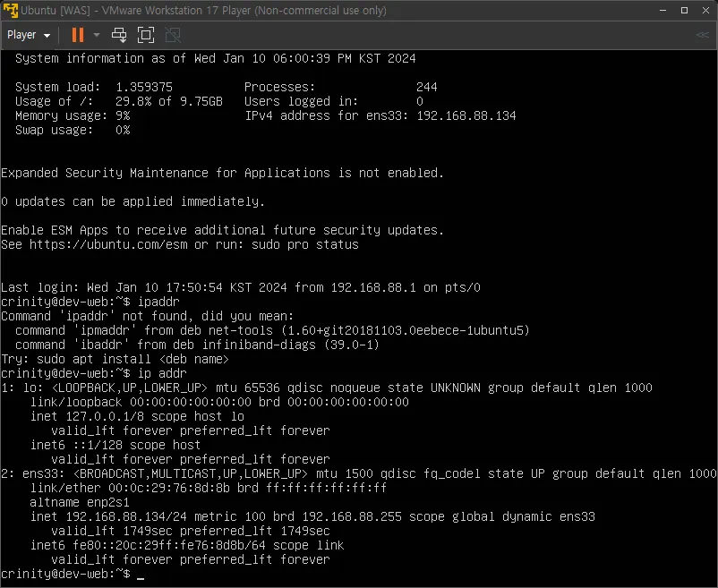Click the 'System load: 1.359375' text
This screenshot has width=718, height=588.
point(94,87)
